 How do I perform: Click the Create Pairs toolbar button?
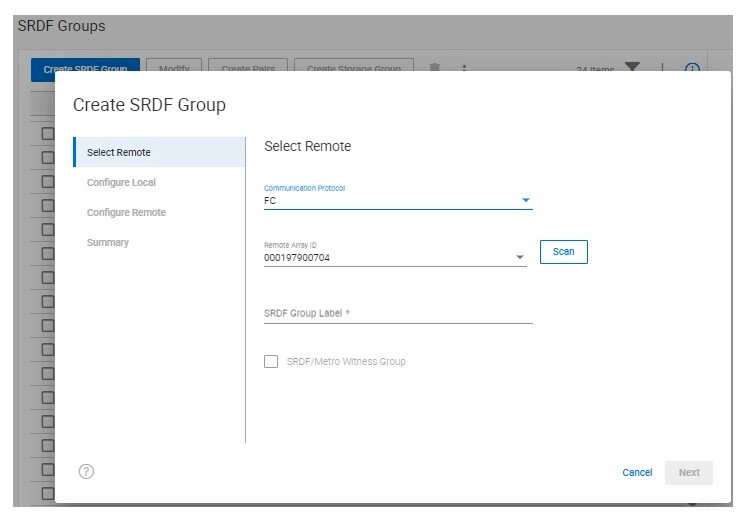[248, 68]
